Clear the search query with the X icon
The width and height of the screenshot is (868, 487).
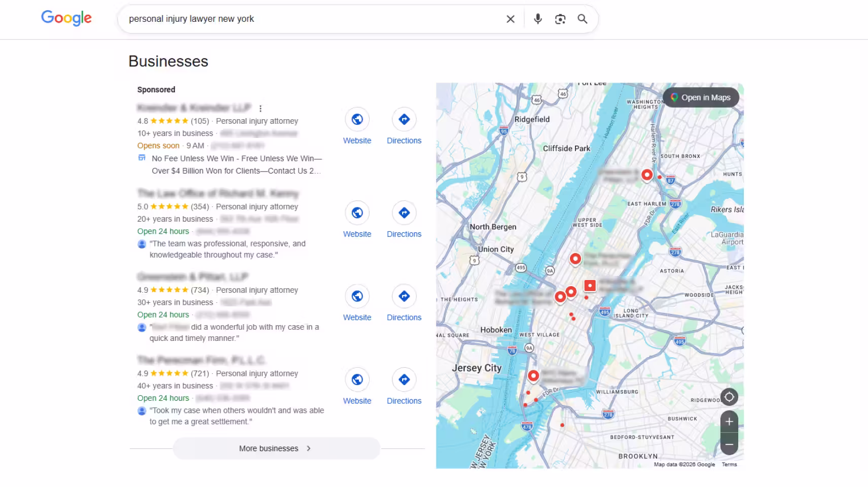[x=511, y=19]
